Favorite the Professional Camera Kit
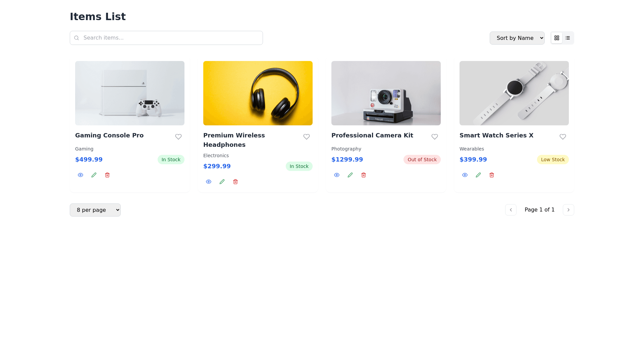 tap(434, 137)
